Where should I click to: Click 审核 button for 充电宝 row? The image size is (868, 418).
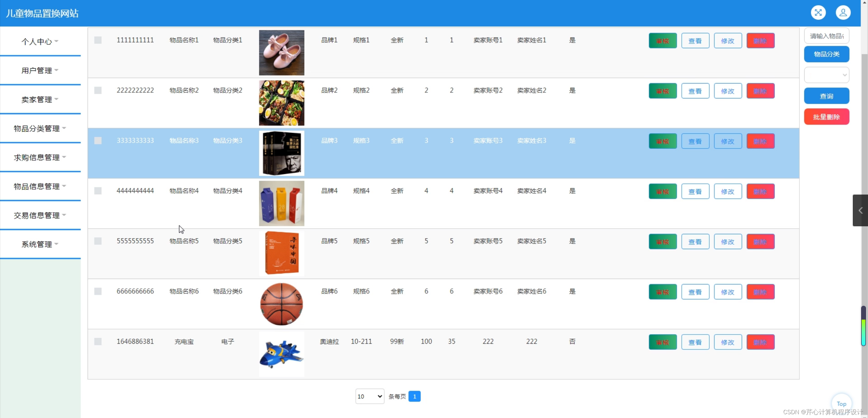[662, 342]
